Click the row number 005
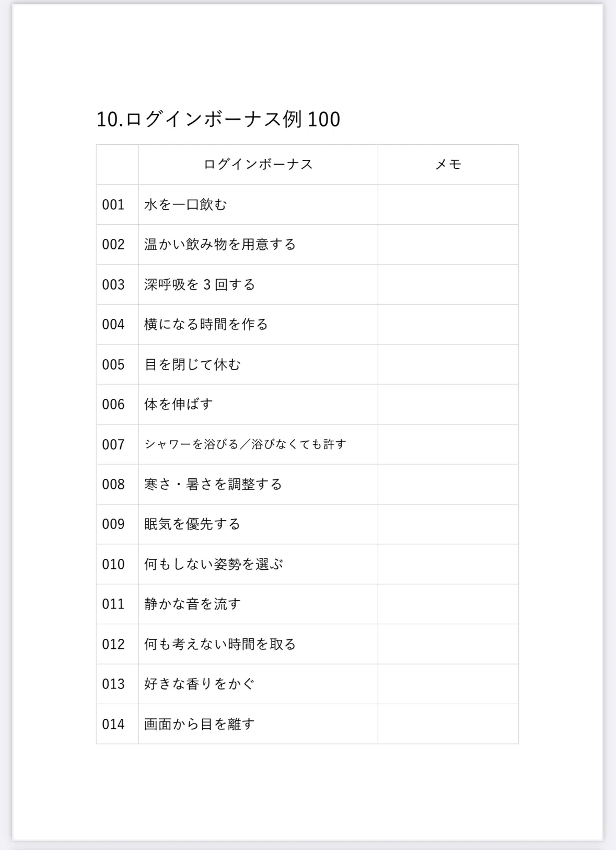This screenshot has width=616, height=850. 113,364
